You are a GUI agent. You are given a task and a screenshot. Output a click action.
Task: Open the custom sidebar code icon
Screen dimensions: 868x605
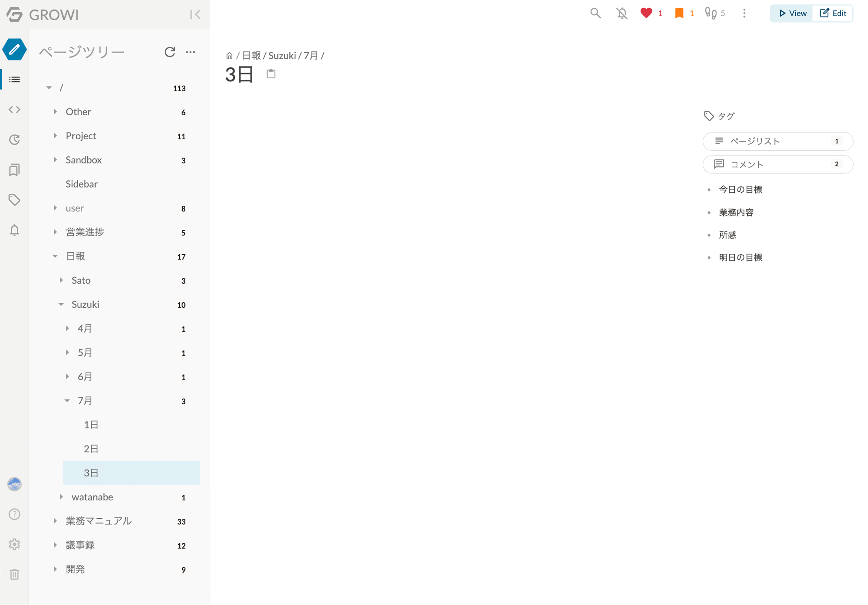pos(14,110)
